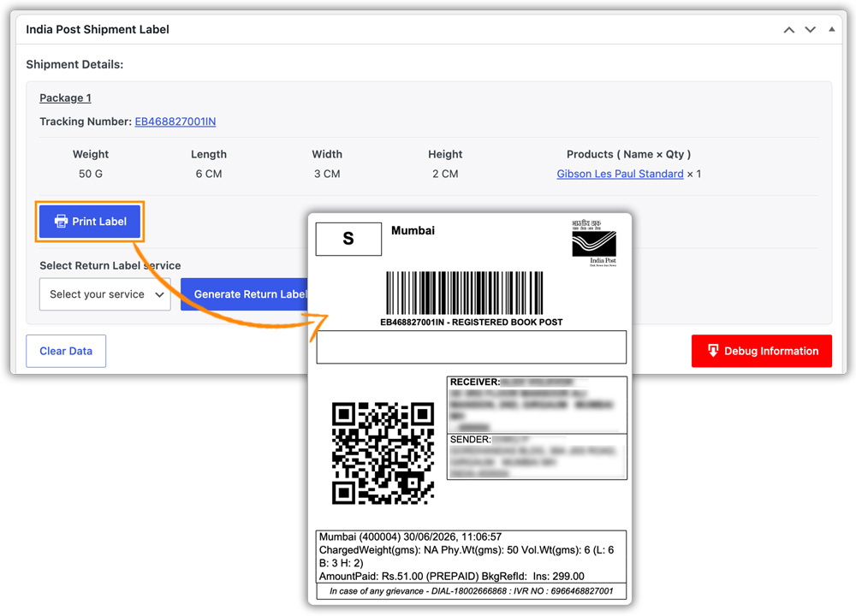Click the Mumbai (400004) date line
The image size is (856, 616).
[410, 537]
